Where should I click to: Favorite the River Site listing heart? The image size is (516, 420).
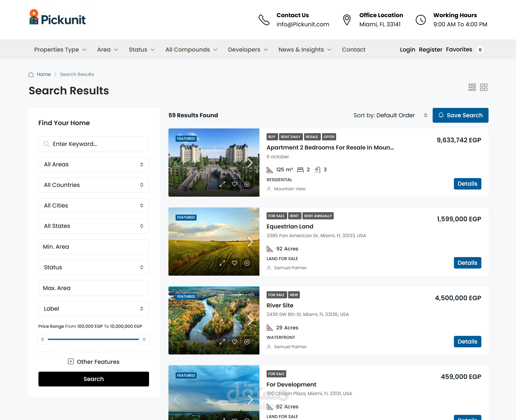tap(234, 342)
